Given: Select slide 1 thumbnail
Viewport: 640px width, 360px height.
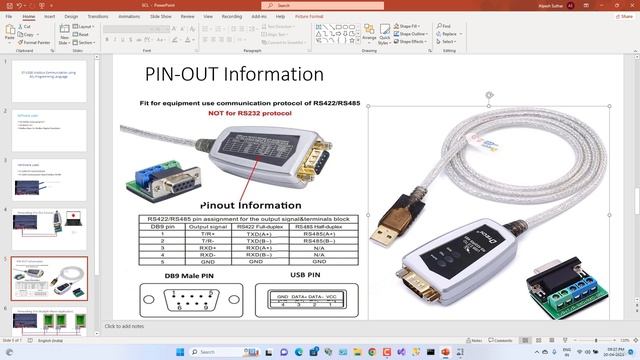Looking at the screenshot, I should 49,81.
